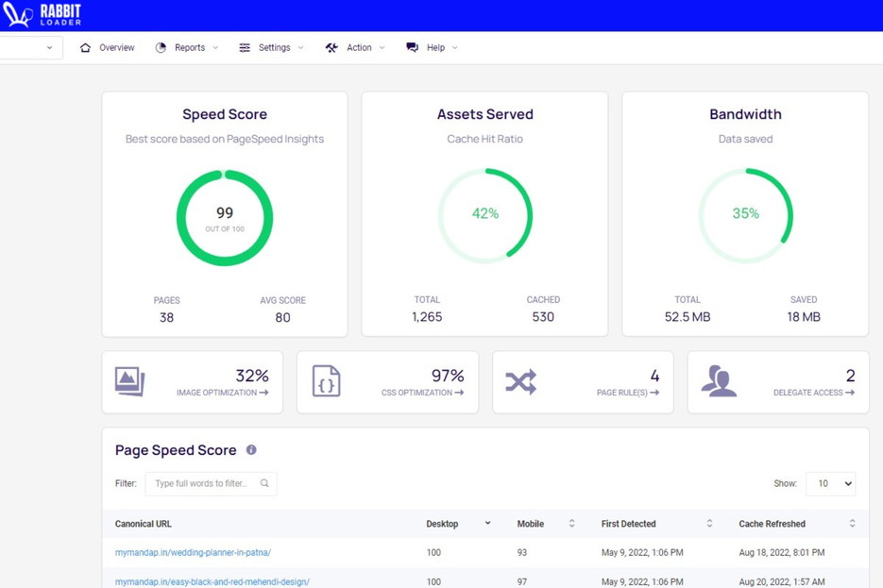Screen dimensions: 883x588
Task: Click the Image Optimization icon
Action: 131,380
